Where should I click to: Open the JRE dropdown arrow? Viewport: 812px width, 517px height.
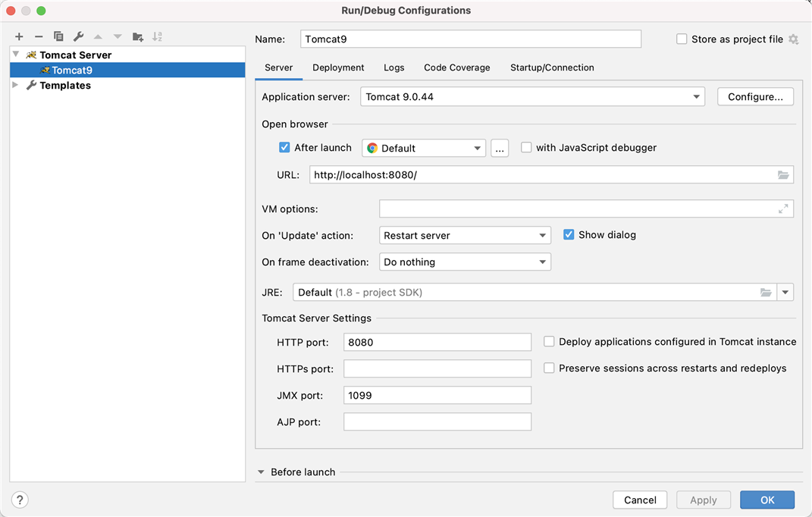click(785, 292)
